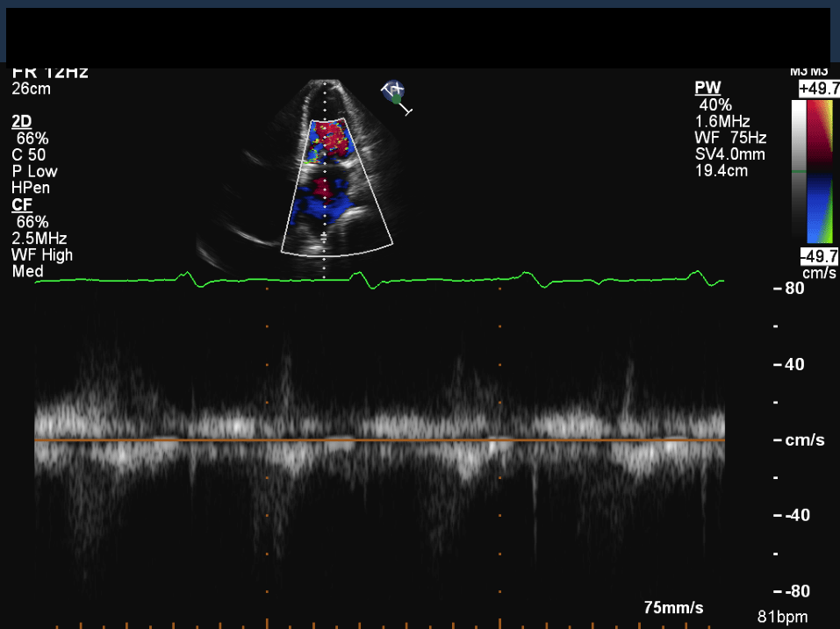
Task: Select the 2D mode heading
Action: point(21,121)
